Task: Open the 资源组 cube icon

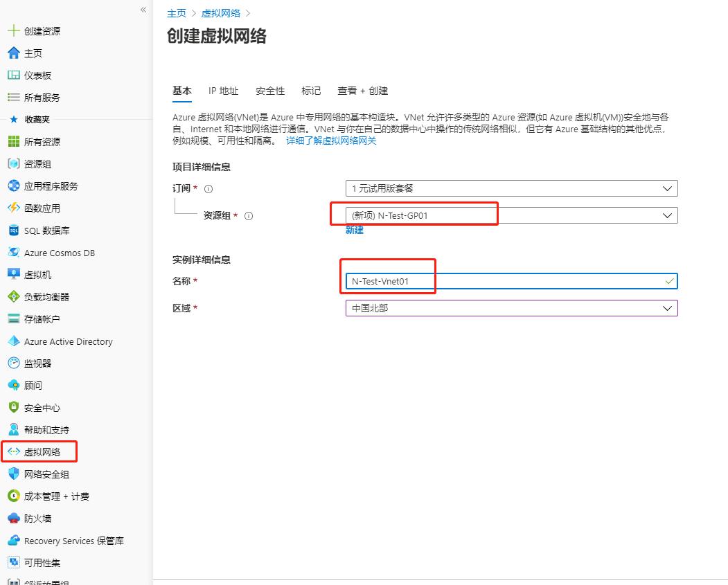Action: (14, 164)
